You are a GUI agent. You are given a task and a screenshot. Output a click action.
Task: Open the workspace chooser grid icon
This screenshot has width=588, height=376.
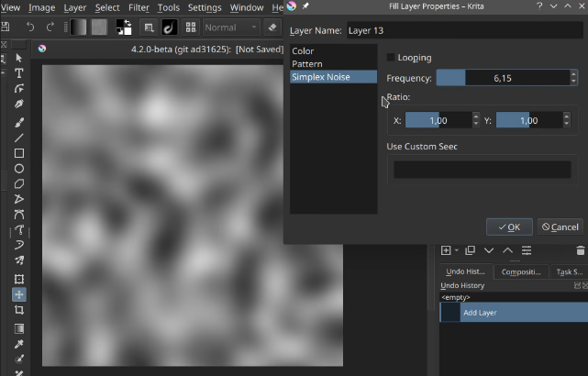pyautogui.click(x=191, y=28)
